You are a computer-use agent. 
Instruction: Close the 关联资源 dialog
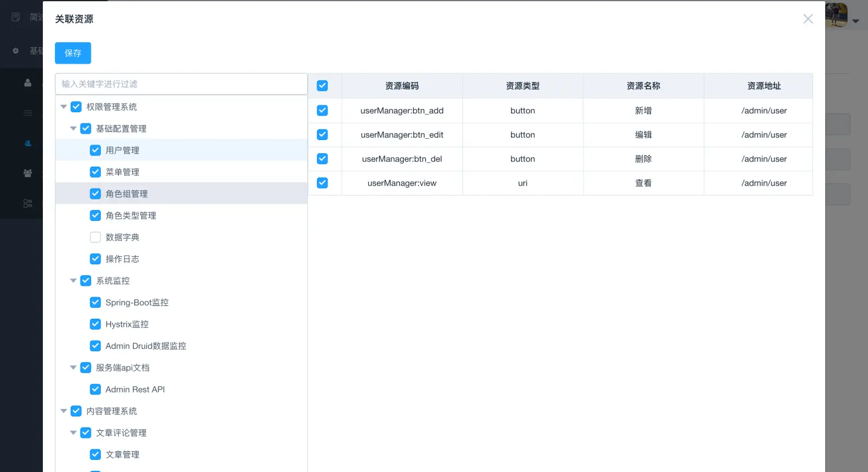click(808, 19)
